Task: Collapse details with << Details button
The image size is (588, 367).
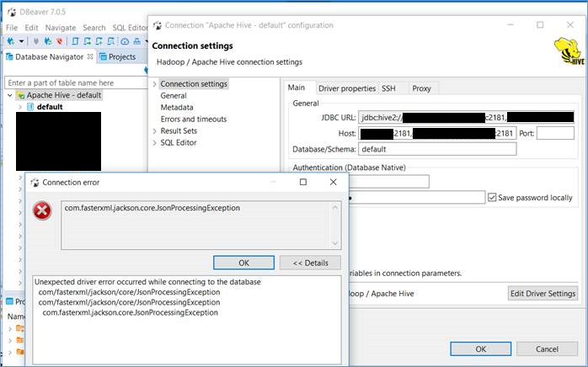Action: coord(310,263)
